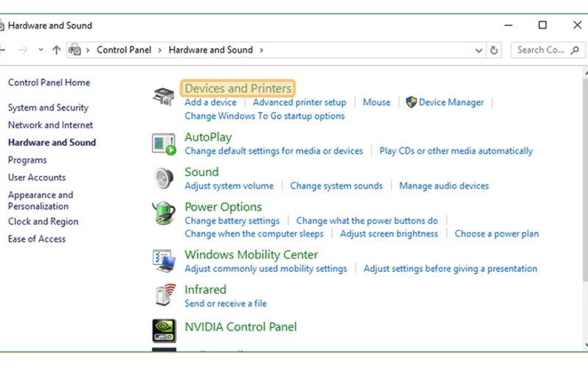588x368 pixels.
Task: Click the address bar empty area
Action: tap(367, 50)
